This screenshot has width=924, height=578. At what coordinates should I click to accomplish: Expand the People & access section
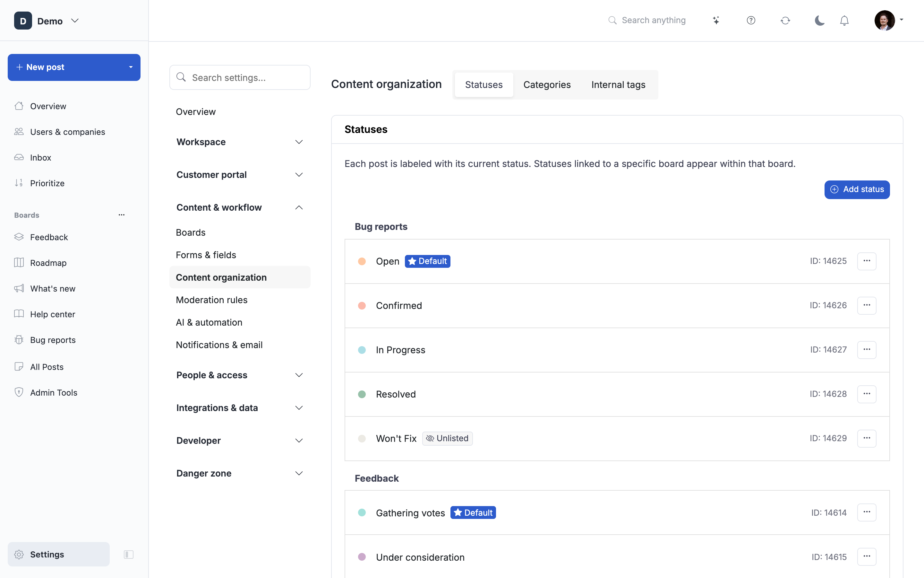[x=240, y=375]
